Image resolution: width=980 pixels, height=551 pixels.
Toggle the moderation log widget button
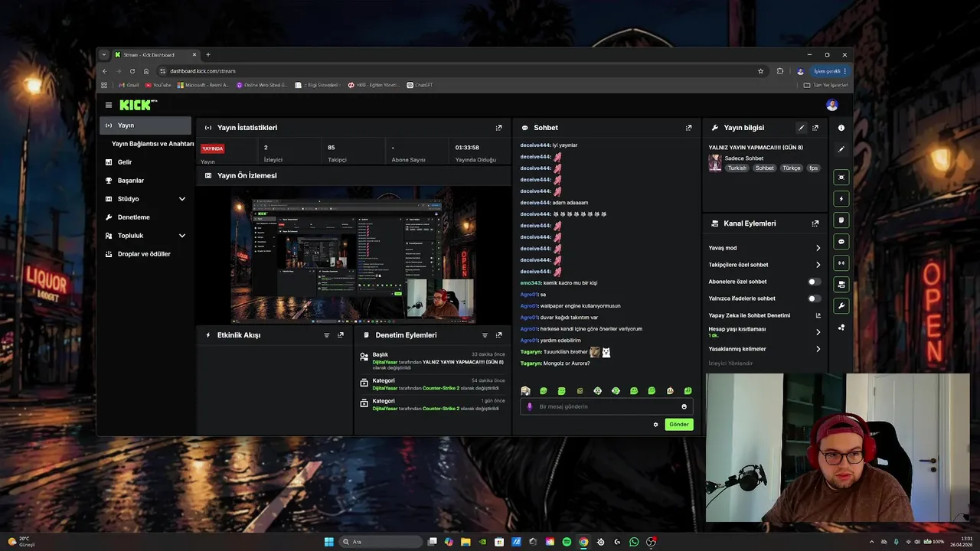[x=841, y=220]
